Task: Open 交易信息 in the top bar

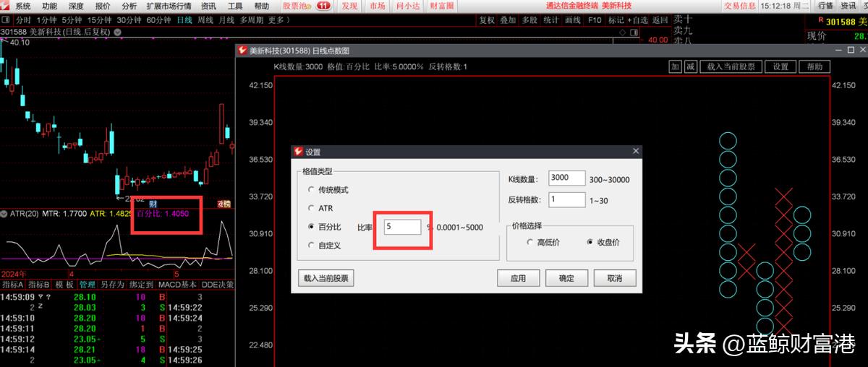Action: click(x=740, y=6)
